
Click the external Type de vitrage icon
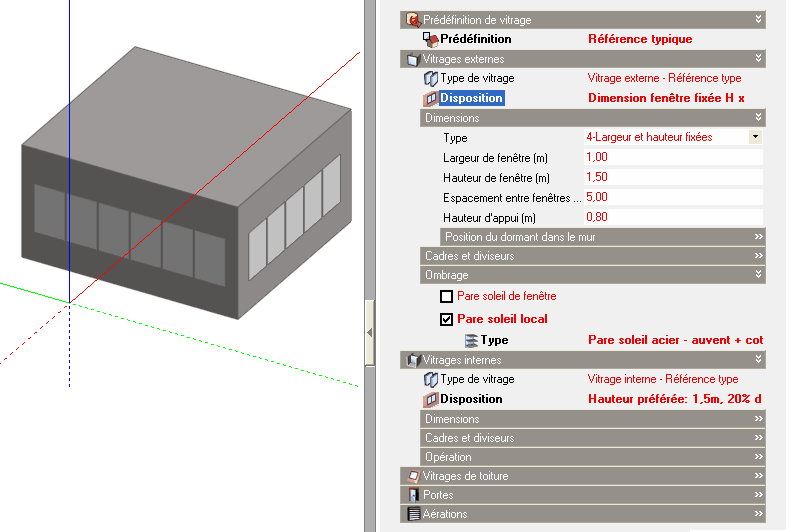[x=431, y=78]
